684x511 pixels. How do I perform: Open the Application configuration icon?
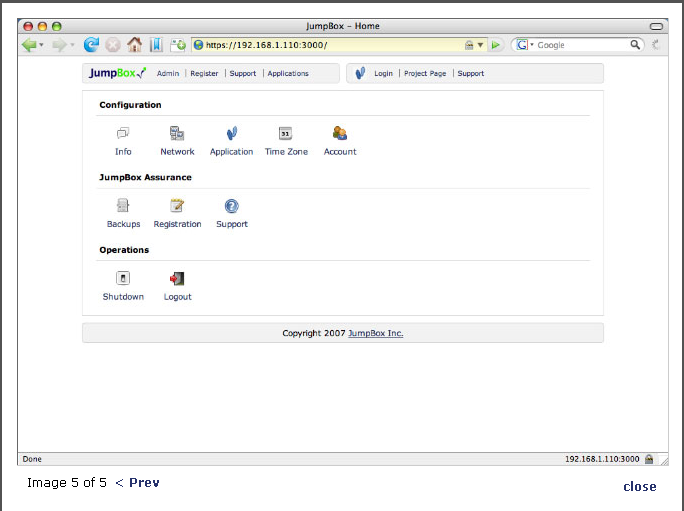232,133
